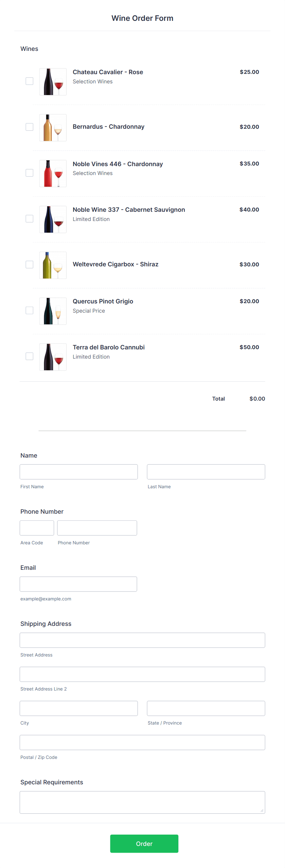The width and height of the screenshot is (285, 868).
Task: Click the Chateau Cavalier rose wine image
Action: point(52,81)
